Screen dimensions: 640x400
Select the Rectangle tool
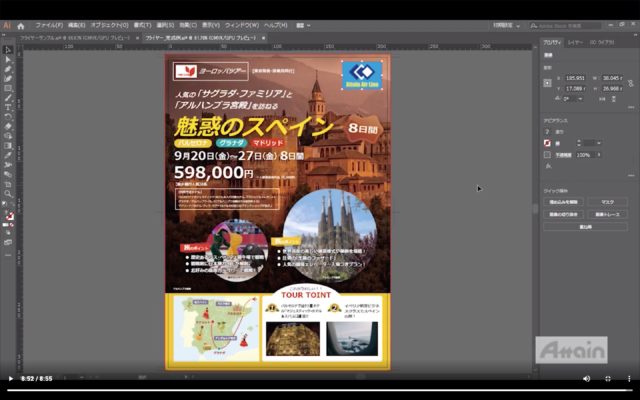(x=8, y=88)
